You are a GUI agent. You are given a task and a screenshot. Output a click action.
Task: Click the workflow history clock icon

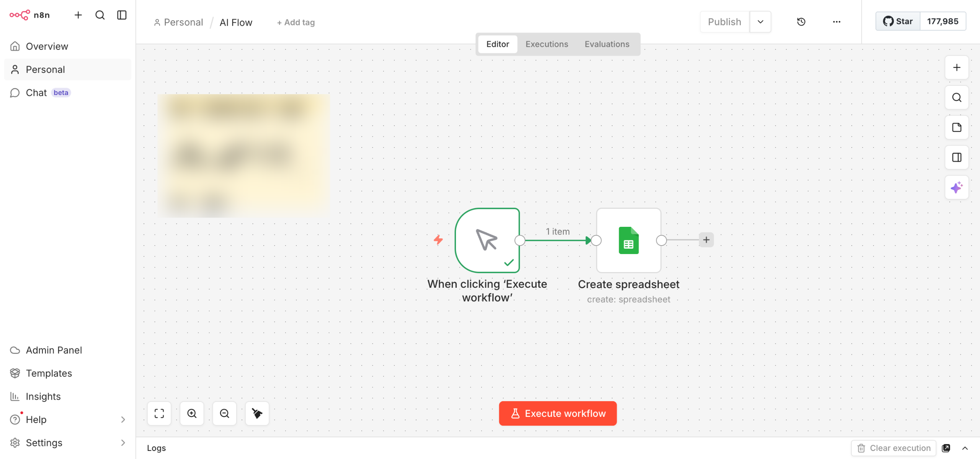pos(801,22)
